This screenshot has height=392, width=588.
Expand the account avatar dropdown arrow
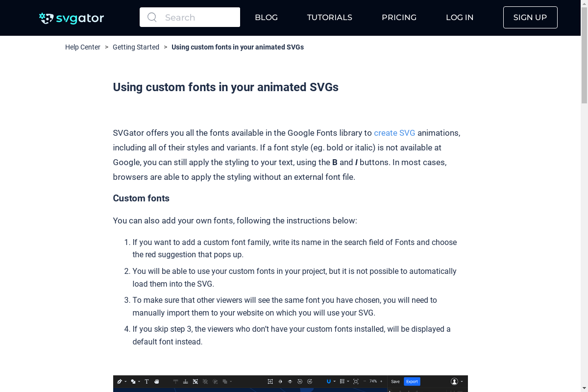[x=462, y=382]
